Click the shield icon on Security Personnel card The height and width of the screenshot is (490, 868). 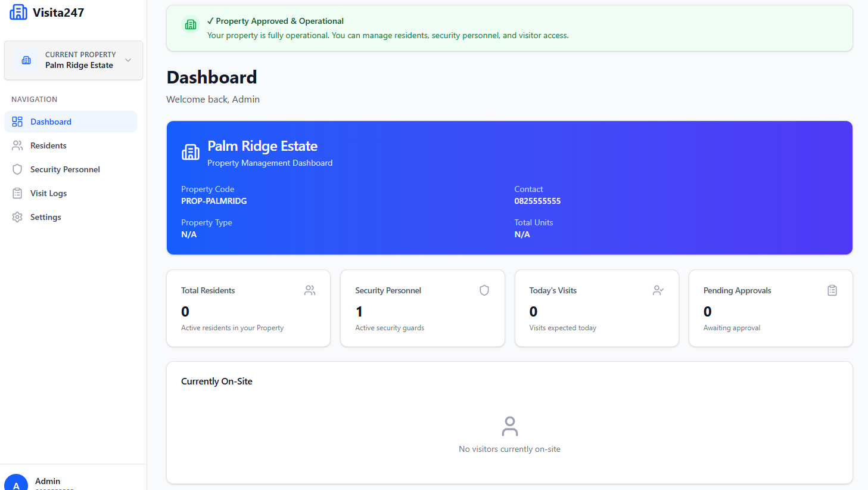coord(484,290)
